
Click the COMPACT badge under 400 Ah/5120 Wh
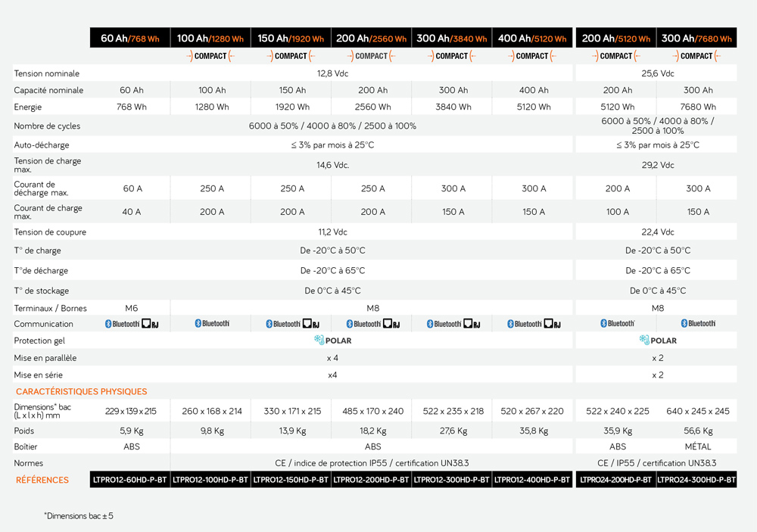click(x=532, y=56)
